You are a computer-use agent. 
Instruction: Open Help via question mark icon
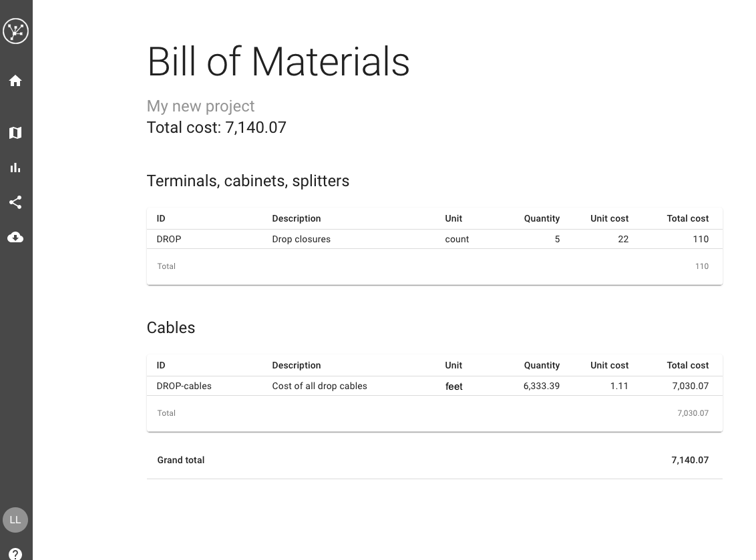(15, 554)
